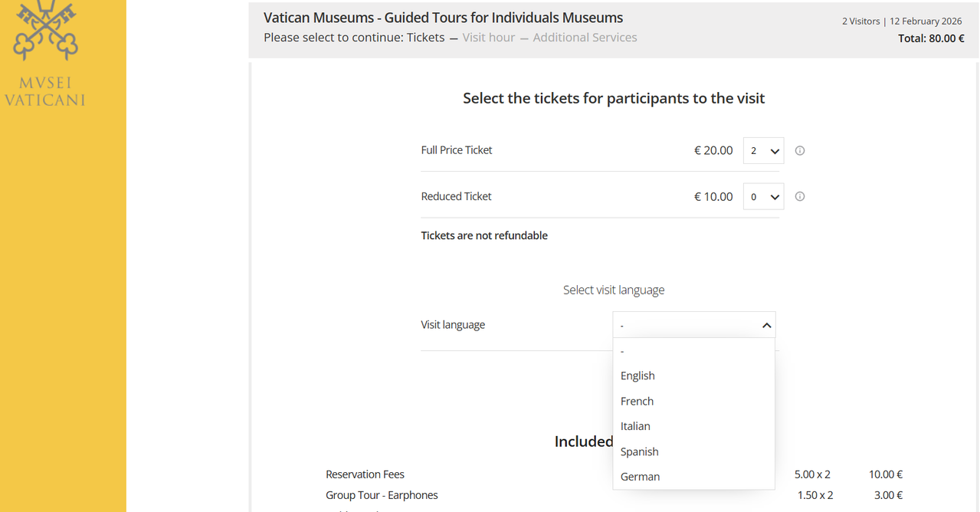Collapse the Visit language dropdown
Screen dimensions: 980x512
pyautogui.click(x=694, y=325)
